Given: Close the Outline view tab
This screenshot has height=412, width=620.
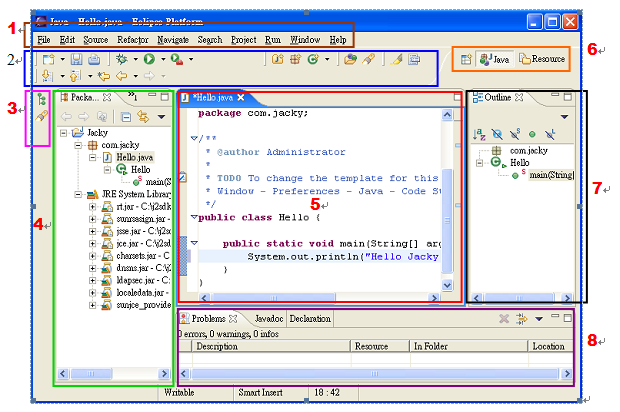Looking at the screenshot, I should click(519, 97).
